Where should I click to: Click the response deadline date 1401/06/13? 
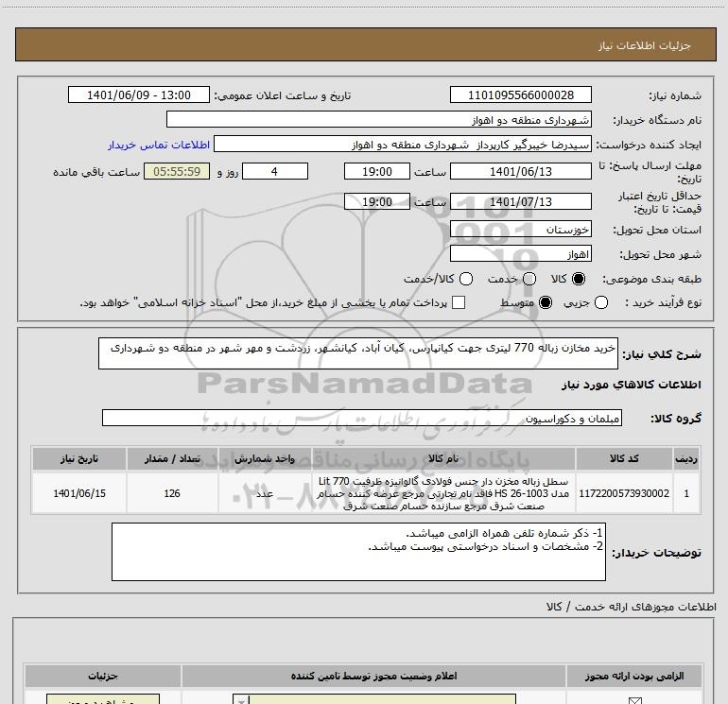[x=520, y=171]
